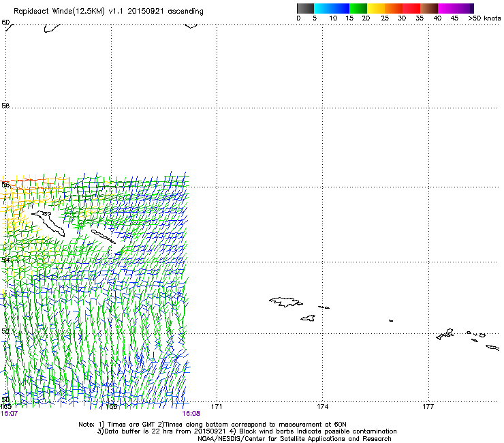Screen dimensions: 504x443
Task: Click the purple 16:07 time stamp
Action: pyautogui.click(x=9, y=414)
